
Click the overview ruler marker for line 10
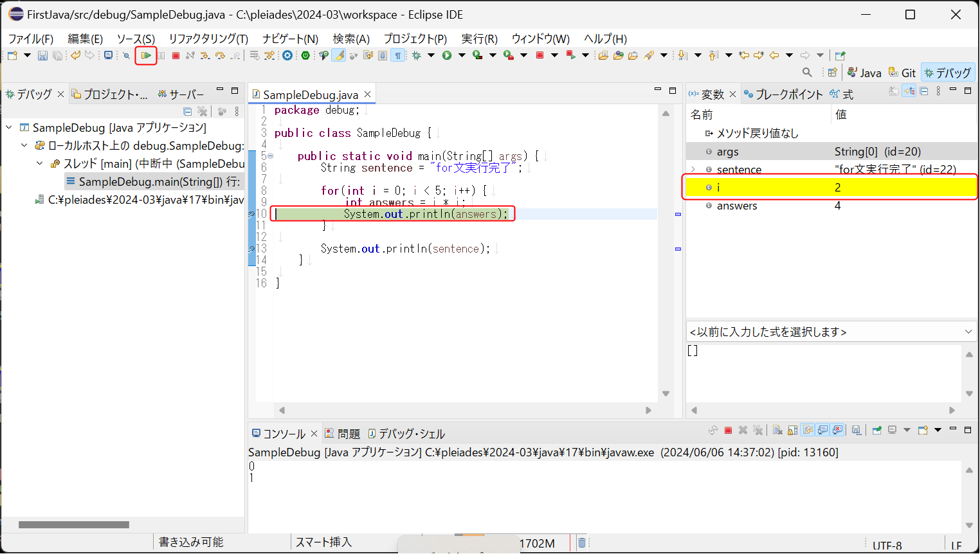click(x=678, y=214)
